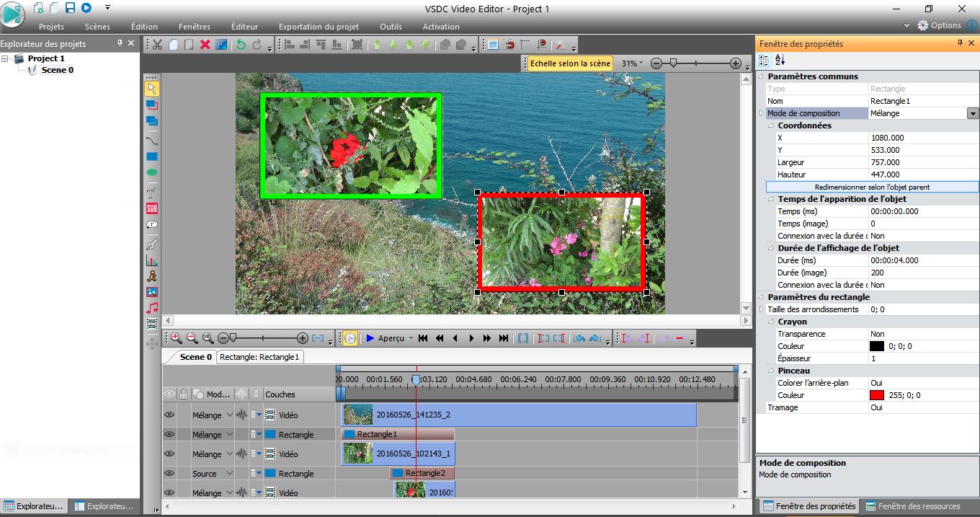Open the 31% zoom level dropdown
This screenshot has height=517, width=980.
pyautogui.click(x=633, y=63)
